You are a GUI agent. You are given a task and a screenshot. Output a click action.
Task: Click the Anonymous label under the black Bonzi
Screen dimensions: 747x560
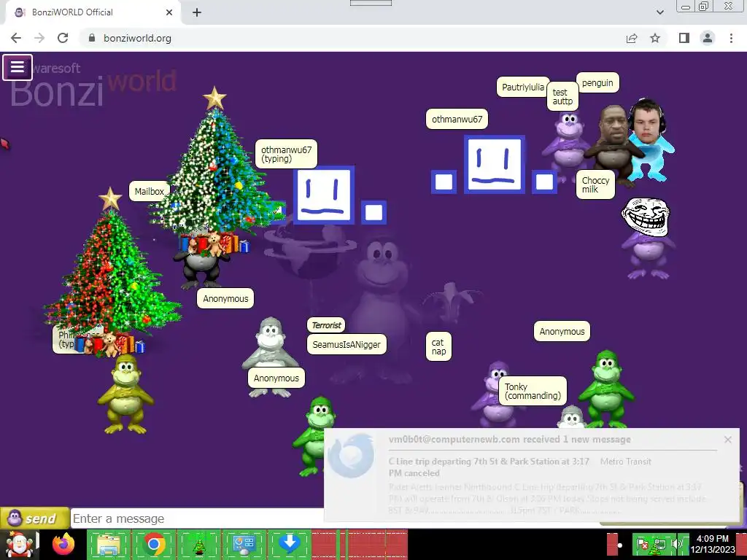[225, 298]
